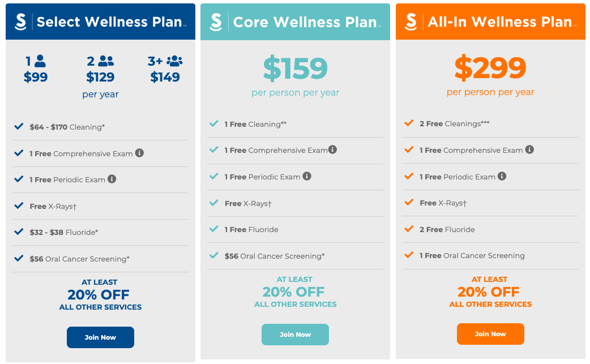Click the S logo in Select Wellness header
This screenshot has height=364, width=590.
pyautogui.click(x=21, y=22)
